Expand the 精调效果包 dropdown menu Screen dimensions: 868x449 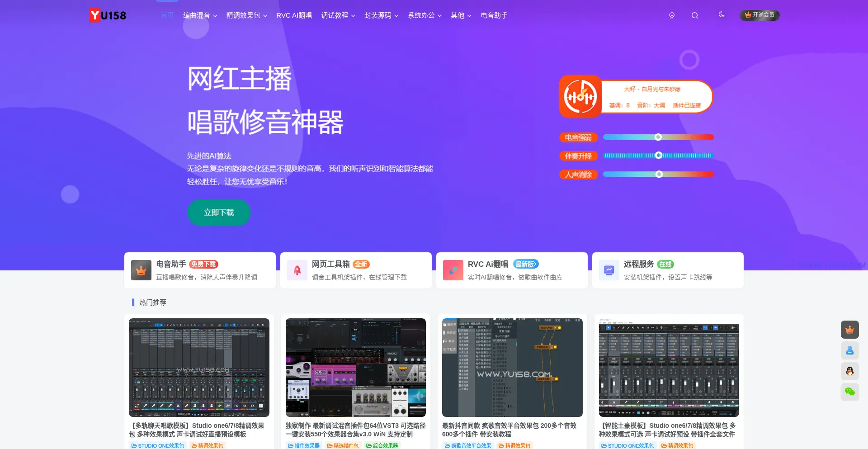click(x=247, y=15)
